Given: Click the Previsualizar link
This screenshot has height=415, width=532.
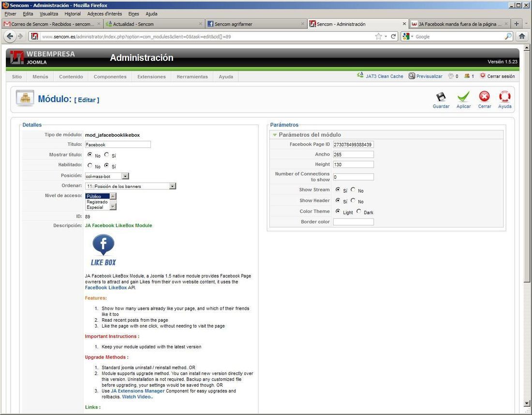Looking at the screenshot, I should [429, 76].
